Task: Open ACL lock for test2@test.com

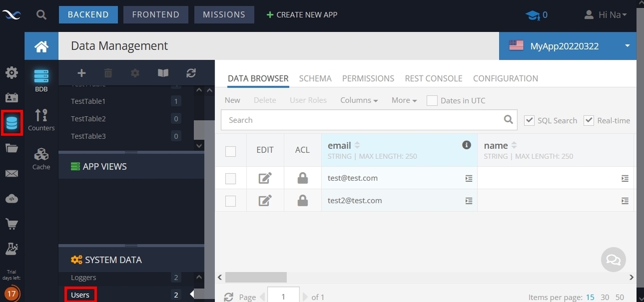Action: (303, 201)
